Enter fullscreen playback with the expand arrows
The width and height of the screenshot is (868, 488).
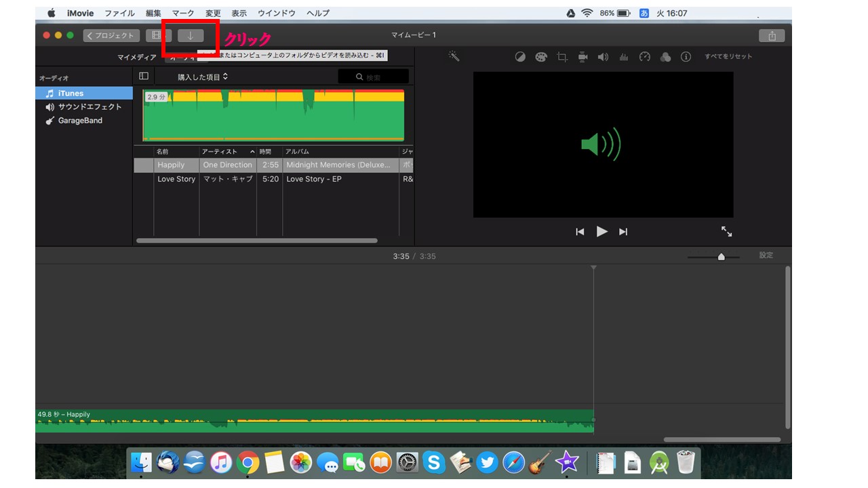click(x=726, y=231)
